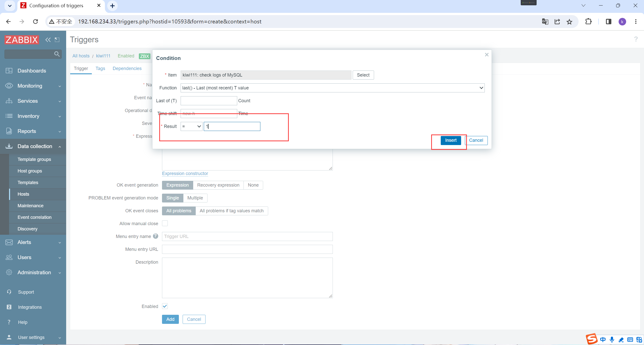The image size is (644, 345).
Task: Toggle the Allow manual close checkbox
Action: tap(165, 223)
